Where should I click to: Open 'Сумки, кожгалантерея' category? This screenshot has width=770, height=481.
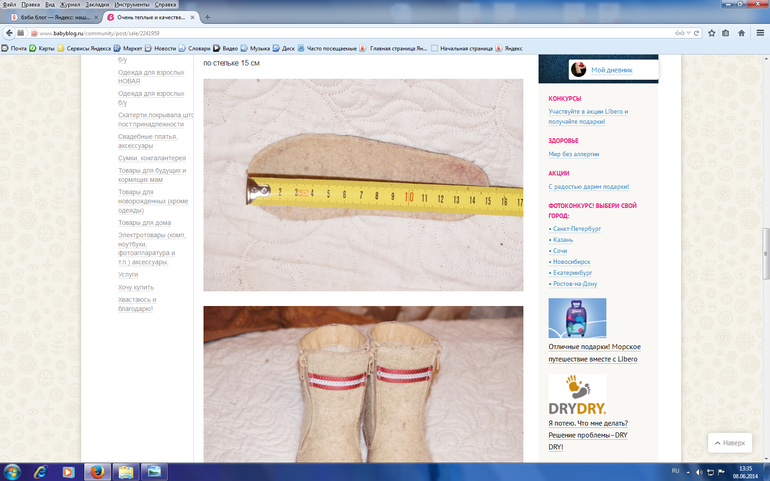click(x=152, y=158)
